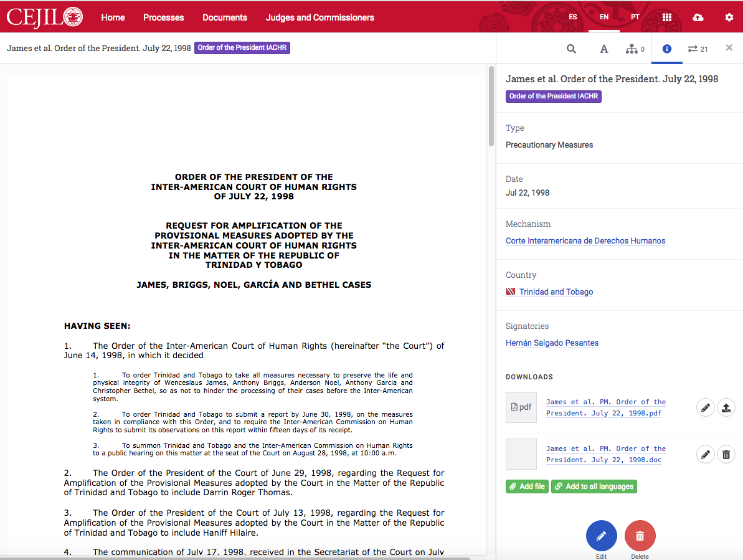Click 'Precautionary Measures' type value
The height and width of the screenshot is (560, 743).
point(549,145)
